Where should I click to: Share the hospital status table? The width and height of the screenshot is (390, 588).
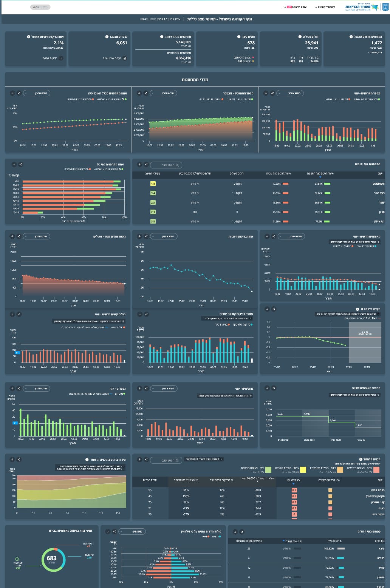coord(242,532)
